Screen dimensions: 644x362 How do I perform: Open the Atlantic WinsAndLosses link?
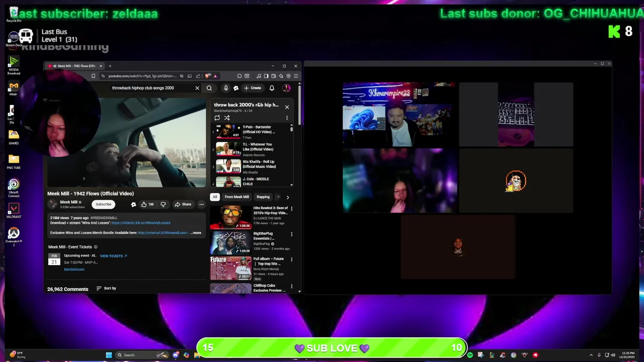[x=141, y=223]
